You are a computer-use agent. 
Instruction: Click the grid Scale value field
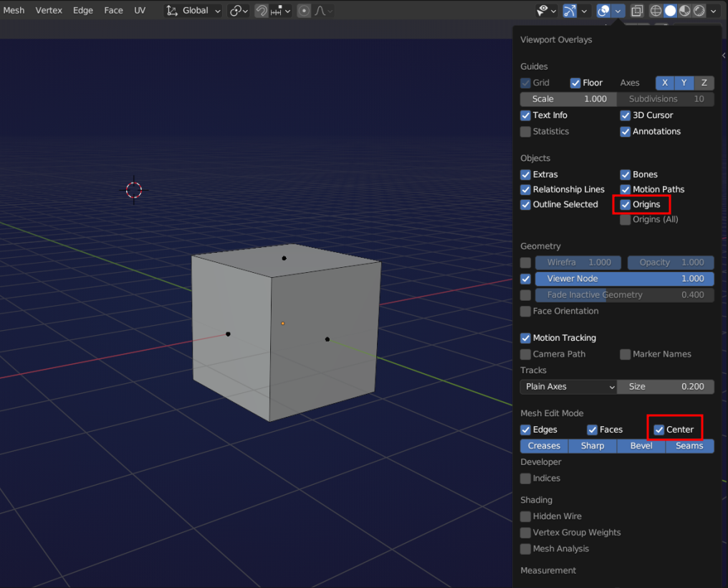[568, 99]
